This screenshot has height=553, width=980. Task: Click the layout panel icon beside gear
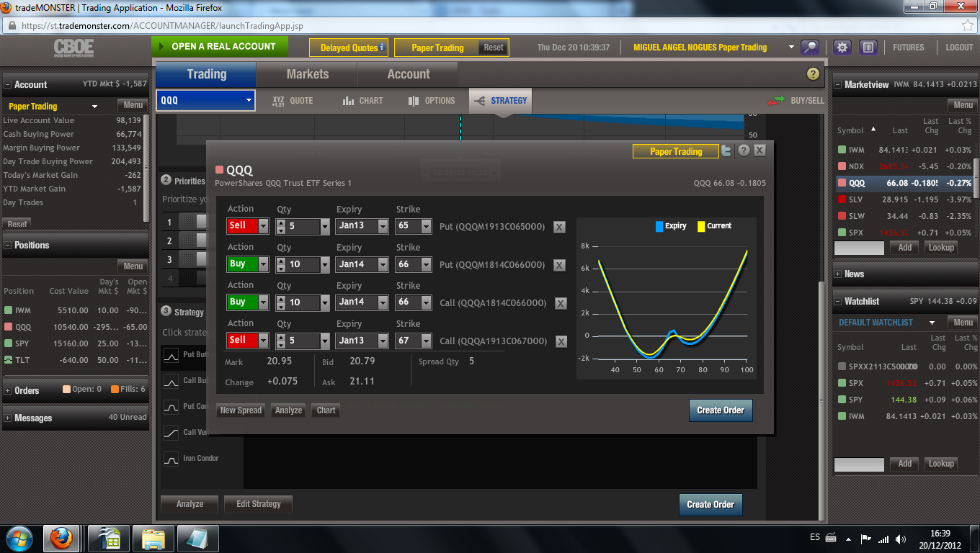point(868,48)
